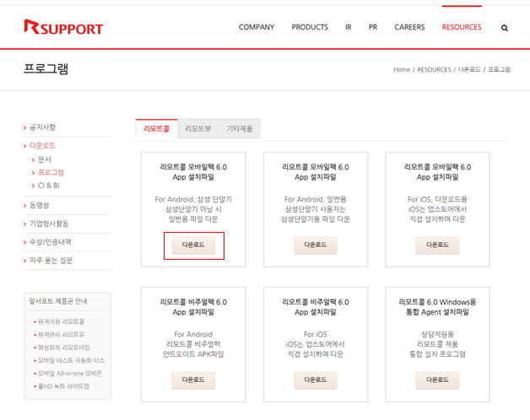Open the RESOURCES menu

click(x=462, y=27)
